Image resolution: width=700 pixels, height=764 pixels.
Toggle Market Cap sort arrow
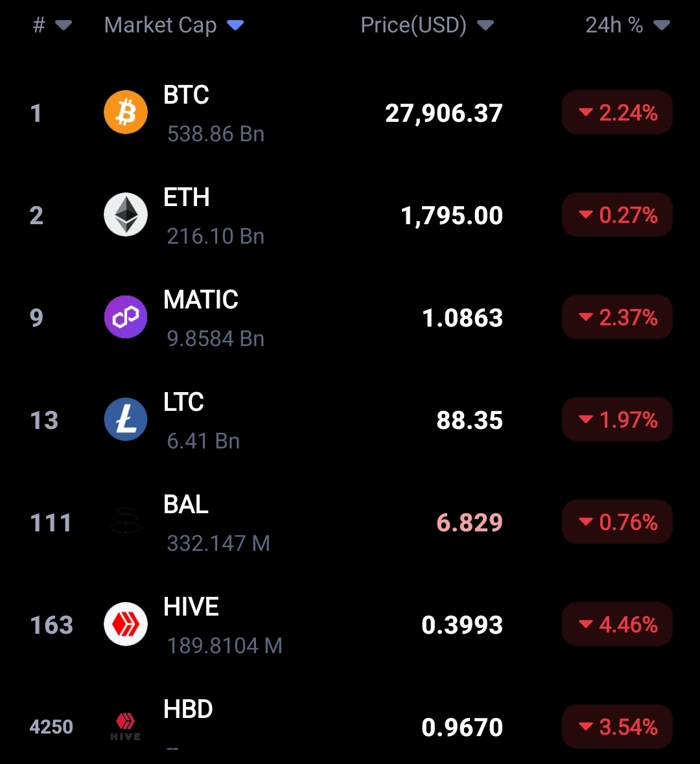click(235, 25)
